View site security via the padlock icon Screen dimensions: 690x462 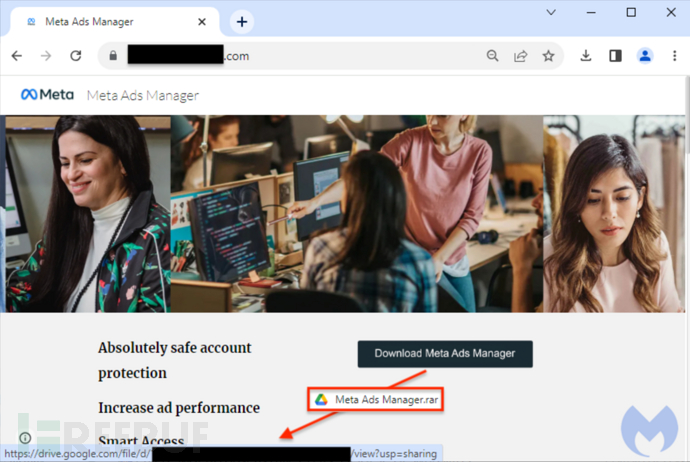pyautogui.click(x=113, y=56)
